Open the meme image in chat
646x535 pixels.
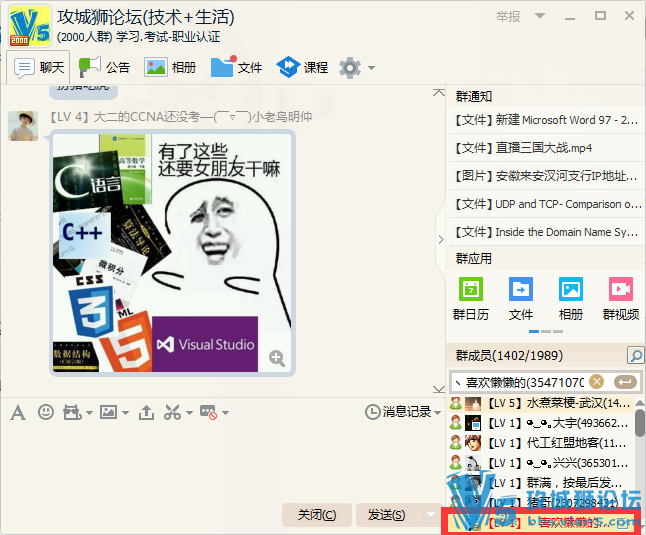[172, 253]
